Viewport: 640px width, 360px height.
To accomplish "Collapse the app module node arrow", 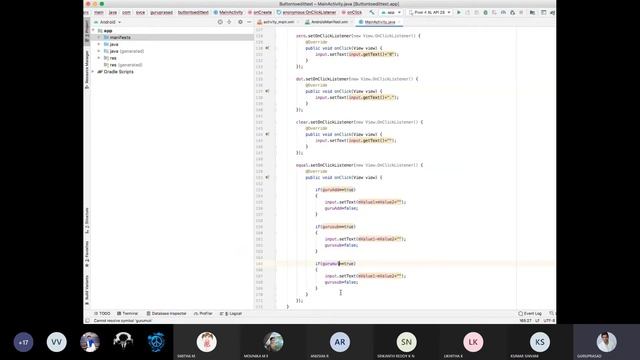I will (x=93, y=31).
